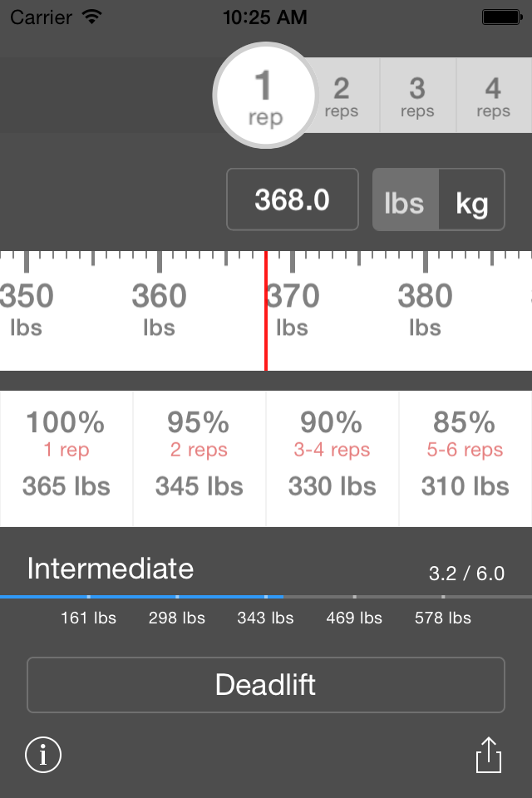Screen dimensions: 532x798
Task: Switch units to lbs
Action: pos(406,199)
